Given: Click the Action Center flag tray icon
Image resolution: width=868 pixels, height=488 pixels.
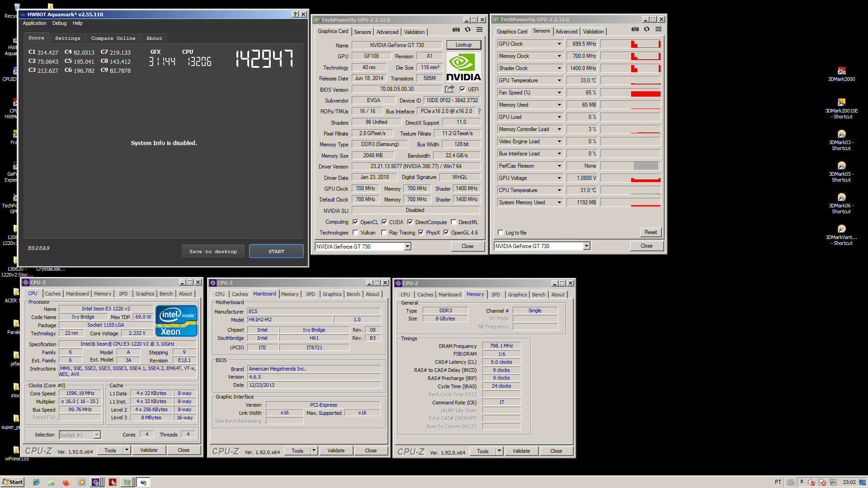Looking at the screenshot, I should [x=822, y=482].
